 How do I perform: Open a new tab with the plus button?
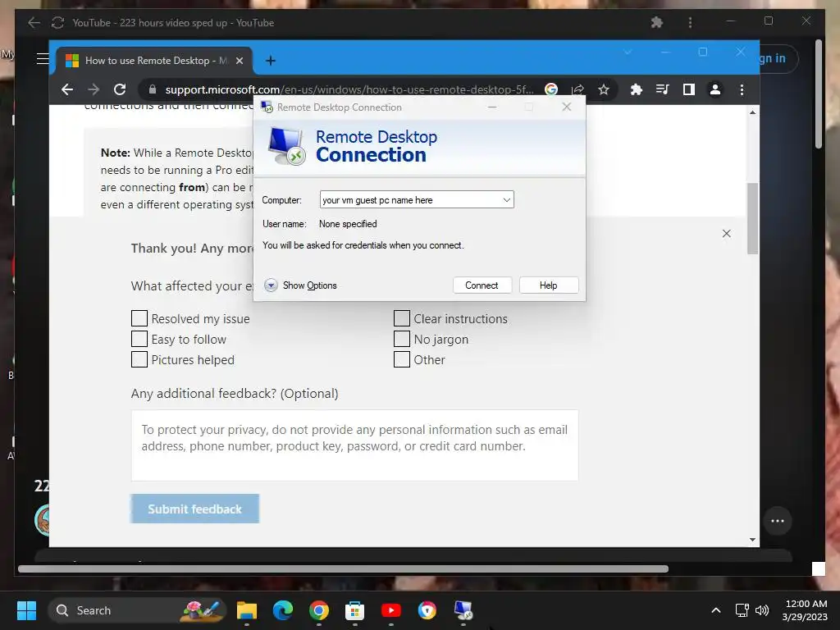[x=271, y=61]
